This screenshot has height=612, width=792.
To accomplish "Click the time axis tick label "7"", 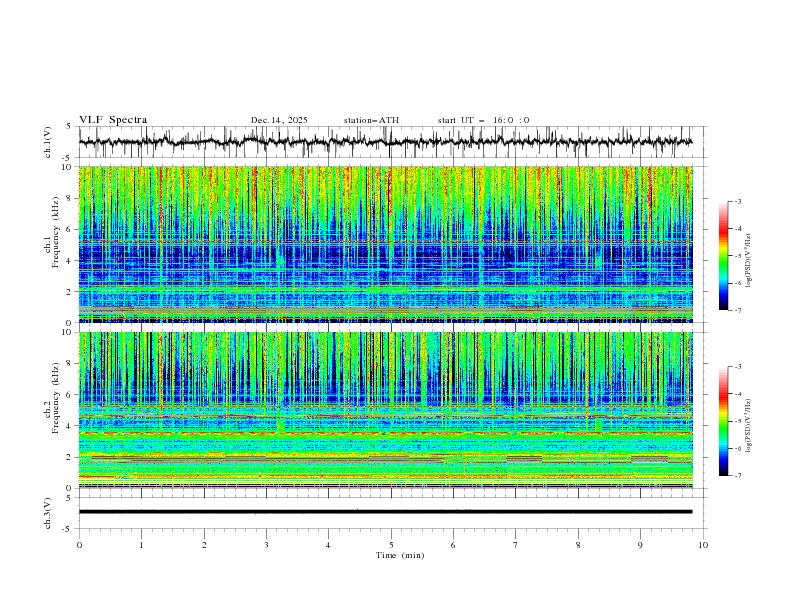I will point(516,545).
